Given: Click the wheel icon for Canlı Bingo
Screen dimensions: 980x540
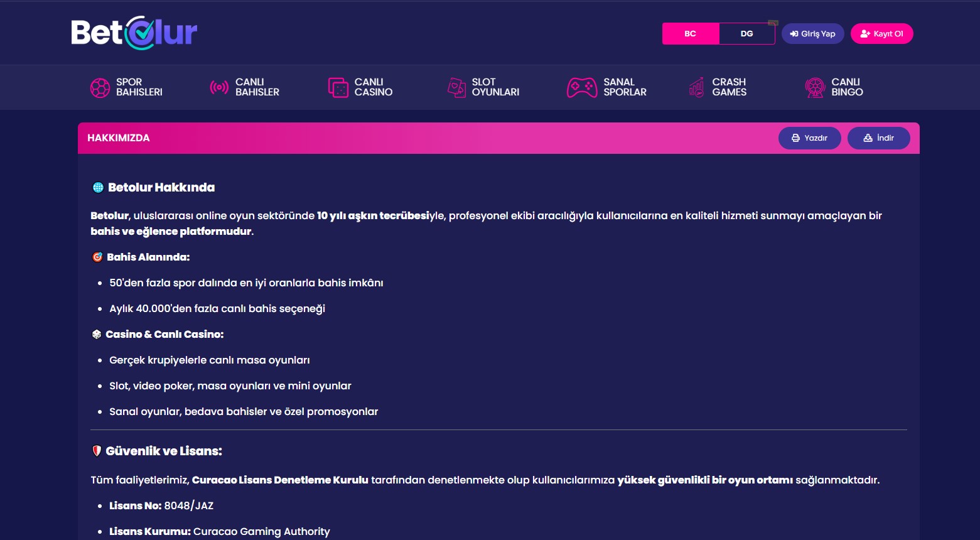Looking at the screenshot, I should [x=815, y=87].
